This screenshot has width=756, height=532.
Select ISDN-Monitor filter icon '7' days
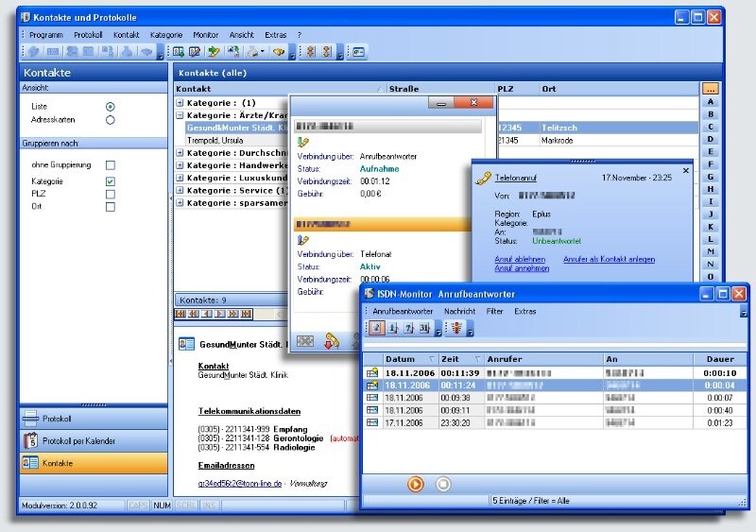(x=408, y=329)
